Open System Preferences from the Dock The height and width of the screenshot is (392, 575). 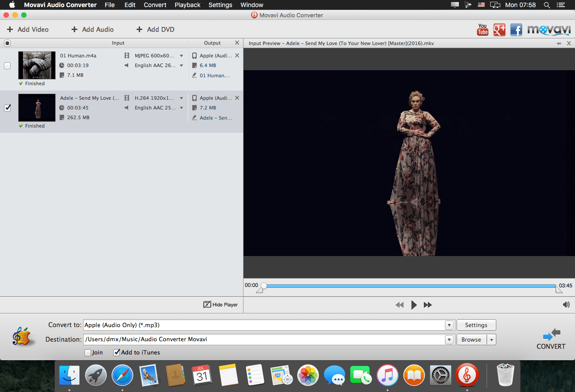441,376
